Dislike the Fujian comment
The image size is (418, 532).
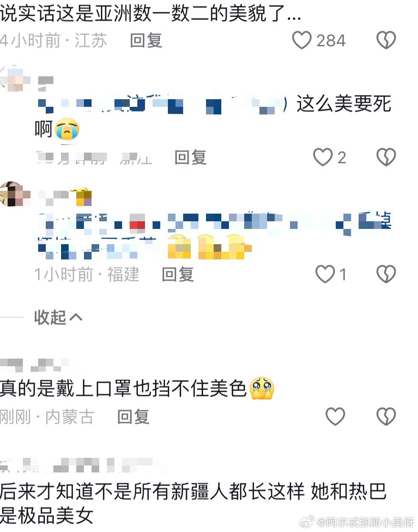(x=386, y=274)
